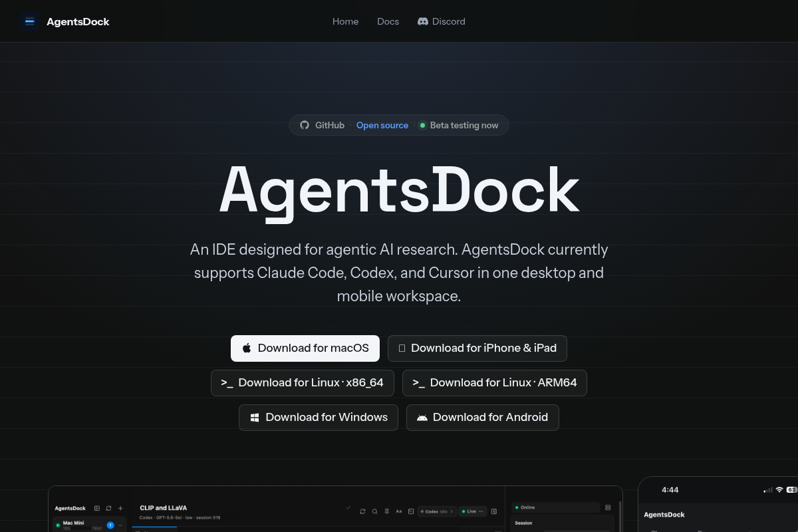The width and height of the screenshot is (798, 532).
Task: Select the Mac Mini row in preview sidebar
Action: 89,525
